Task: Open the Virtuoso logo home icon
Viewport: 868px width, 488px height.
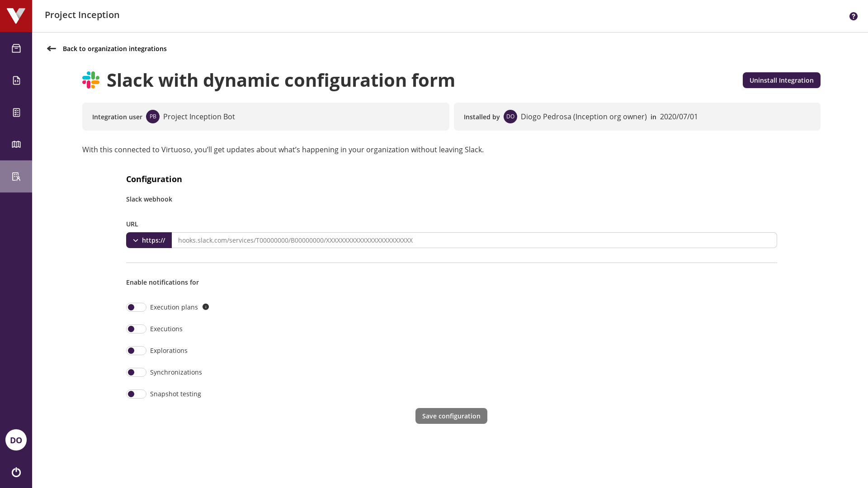Action: pyautogui.click(x=16, y=16)
